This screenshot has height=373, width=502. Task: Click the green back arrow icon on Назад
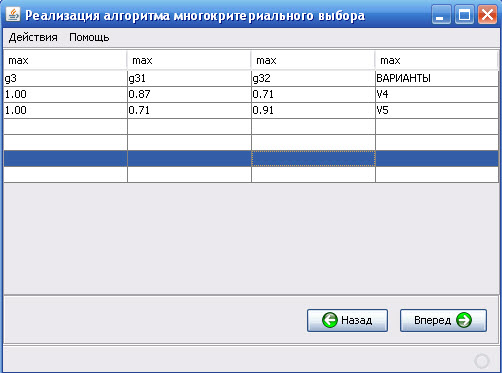(330, 320)
